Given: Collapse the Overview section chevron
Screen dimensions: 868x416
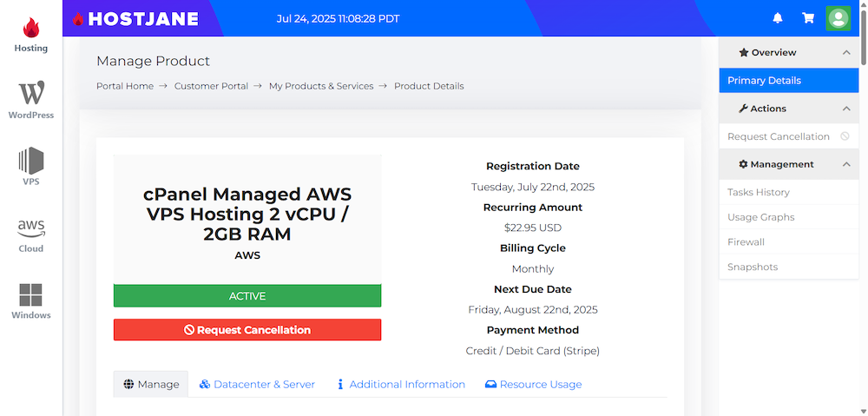Looking at the screenshot, I should (x=845, y=53).
